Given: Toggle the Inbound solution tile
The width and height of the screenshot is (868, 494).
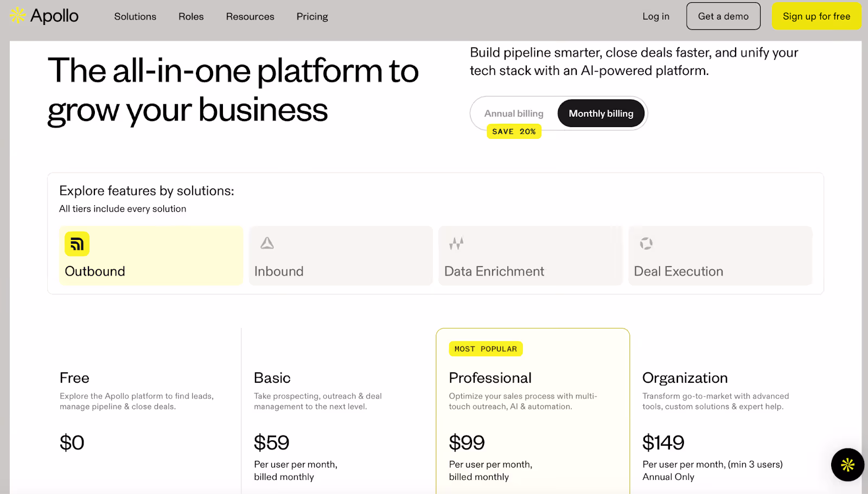Looking at the screenshot, I should tap(340, 255).
